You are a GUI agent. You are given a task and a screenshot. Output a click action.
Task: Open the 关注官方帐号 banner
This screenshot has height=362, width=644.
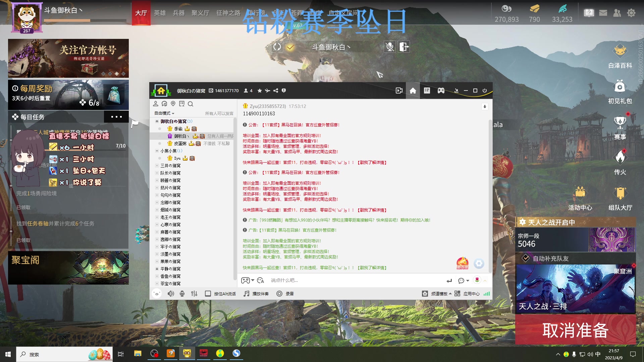(68, 58)
